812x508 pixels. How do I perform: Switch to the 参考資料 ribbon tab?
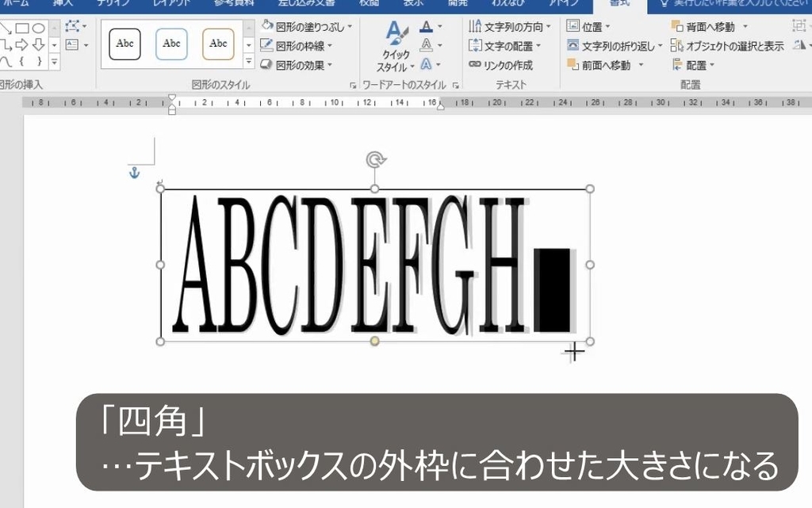[x=235, y=3]
